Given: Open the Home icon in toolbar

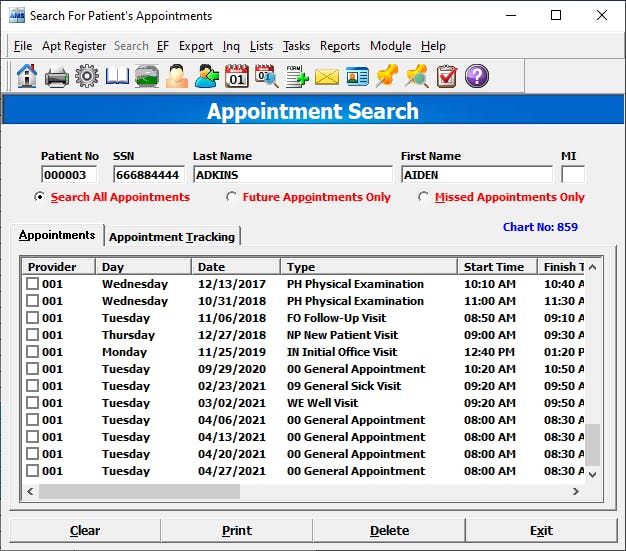Looking at the screenshot, I should coord(27,76).
